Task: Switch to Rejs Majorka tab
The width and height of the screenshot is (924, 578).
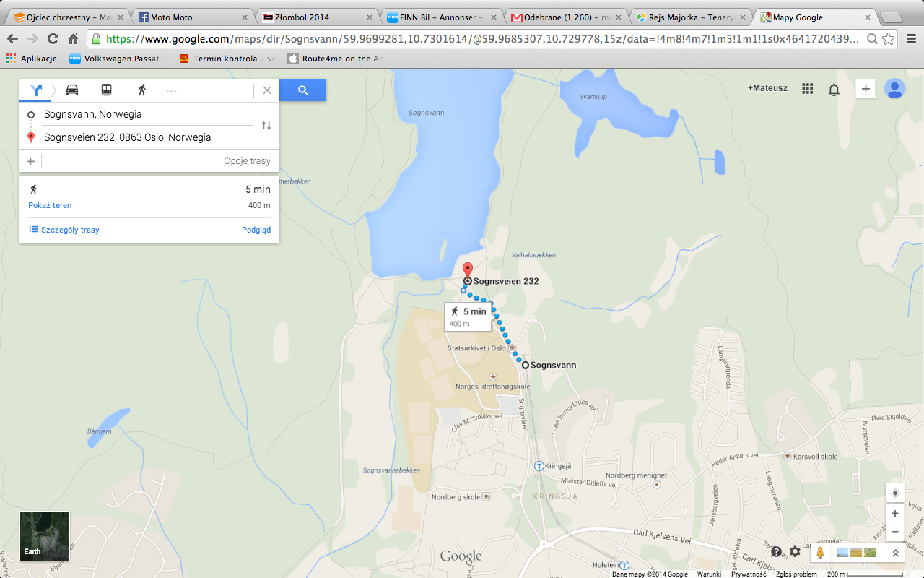Action: [691, 17]
